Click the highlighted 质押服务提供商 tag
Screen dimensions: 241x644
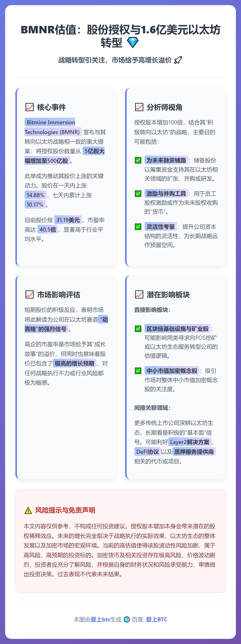coord(194,452)
